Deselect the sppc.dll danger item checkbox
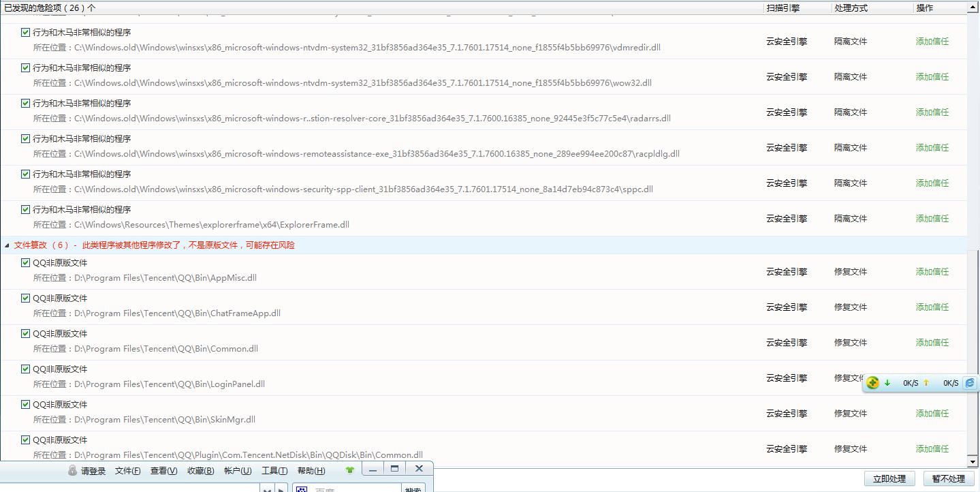The height and width of the screenshot is (492, 980). coord(26,174)
